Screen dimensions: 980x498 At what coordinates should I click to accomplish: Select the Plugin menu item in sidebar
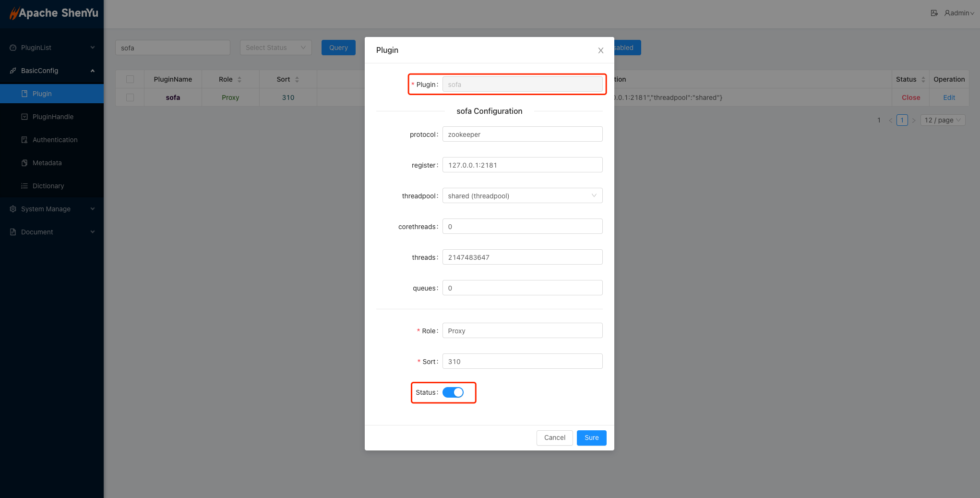(x=42, y=94)
